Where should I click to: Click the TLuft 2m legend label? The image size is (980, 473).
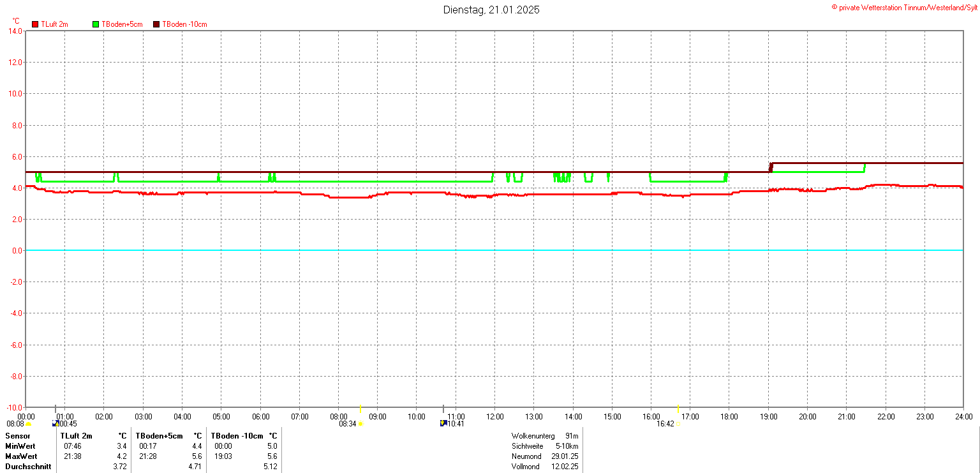click(54, 24)
